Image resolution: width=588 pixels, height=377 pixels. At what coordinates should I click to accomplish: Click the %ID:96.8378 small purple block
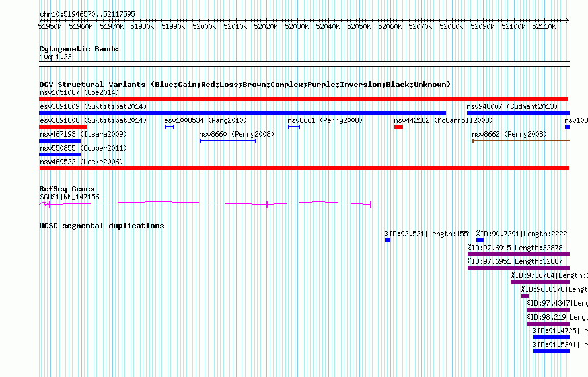tap(525, 296)
